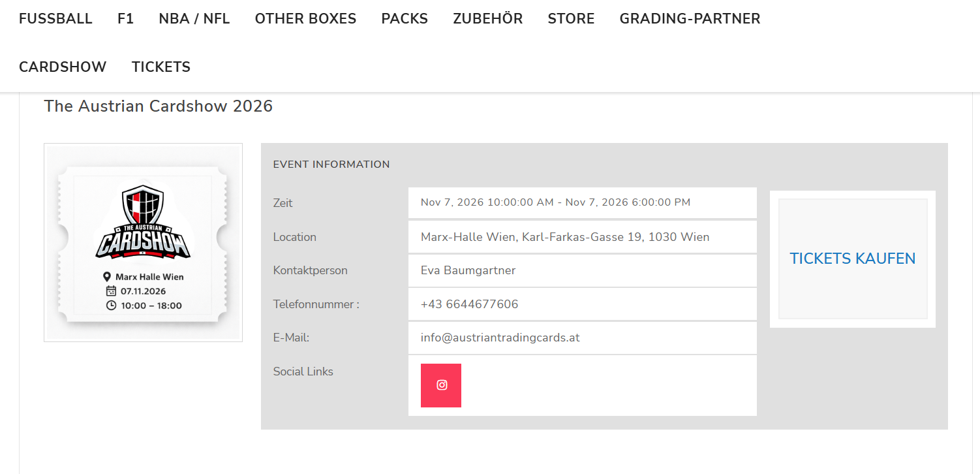The image size is (980, 474).
Task: Select the event time field for Nov 7
Action: (x=555, y=202)
